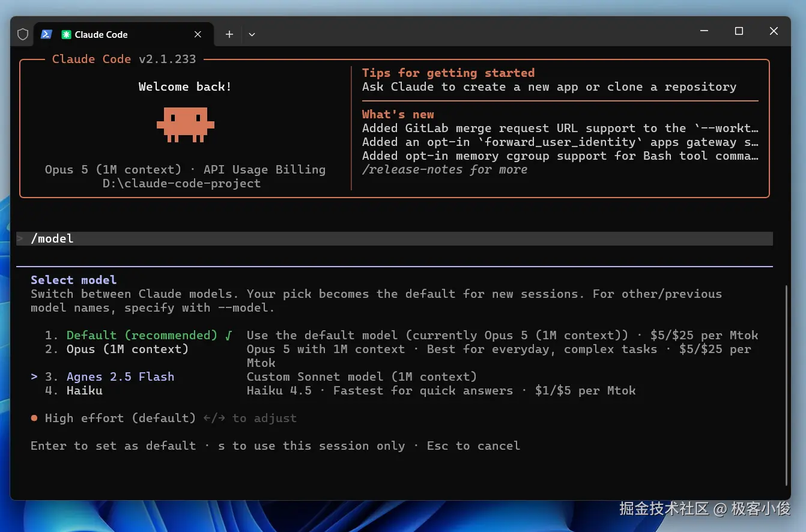The height and width of the screenshot is (532, 806).
Task: Click the Enter to set as default hint
Action: [113, 446]
